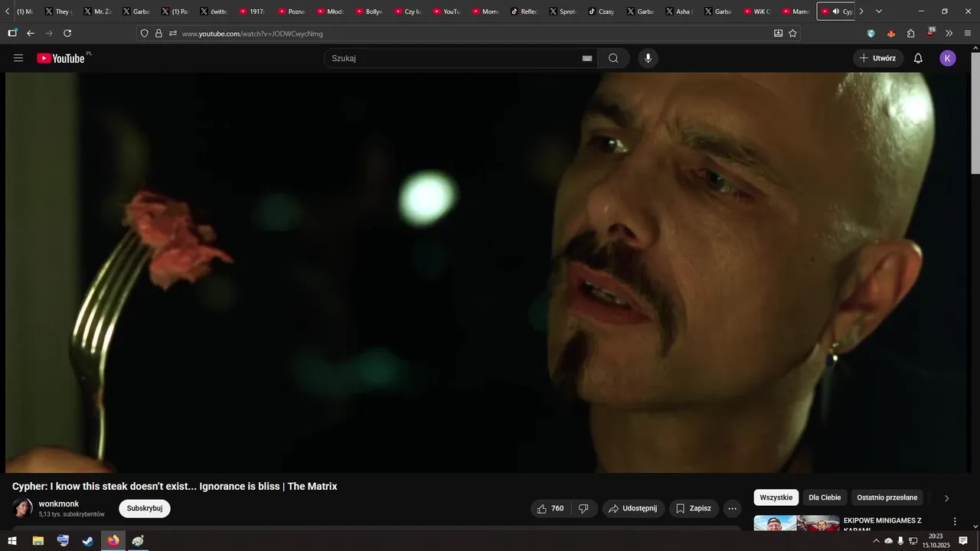This screenshot has height=551, width=980.
Task: Select the Wszystkie filter chip
Action: [x=776, y=497]
